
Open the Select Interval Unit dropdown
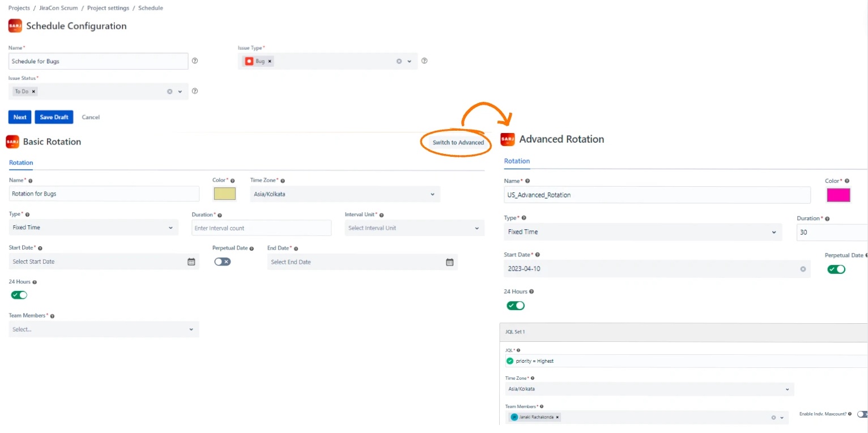click(415, 228)
